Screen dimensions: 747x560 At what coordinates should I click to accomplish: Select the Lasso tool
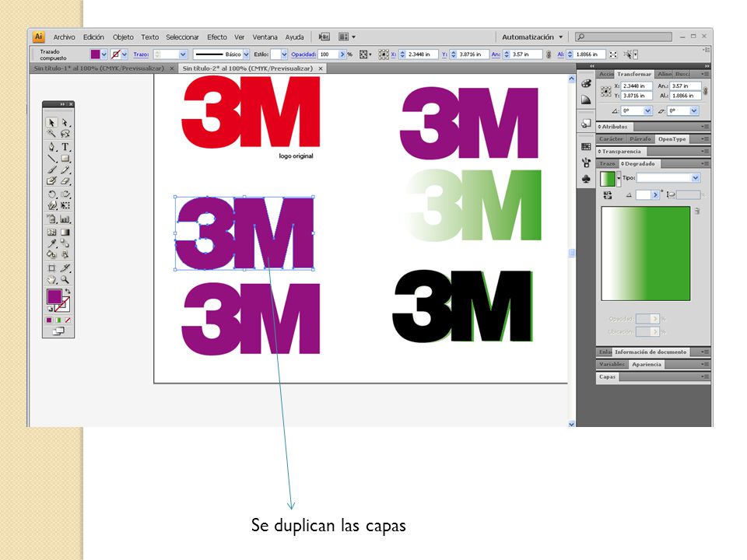click(65, 134)
